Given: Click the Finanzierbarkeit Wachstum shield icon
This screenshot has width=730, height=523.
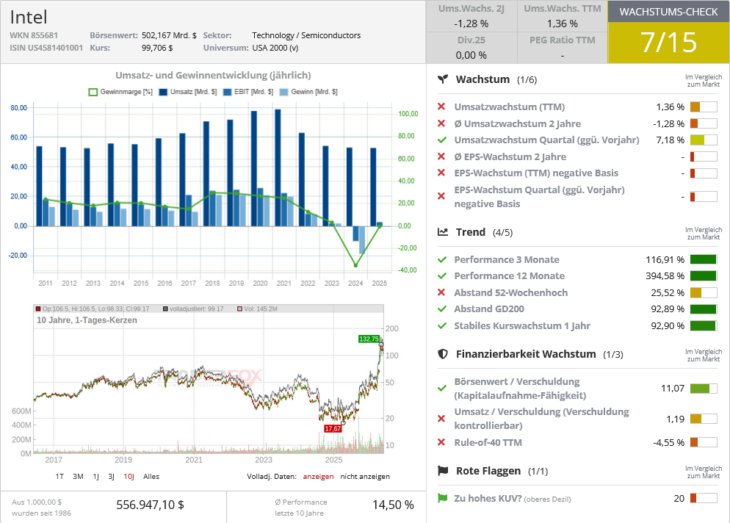Looking at the screenshot, I should click(443, 354).
